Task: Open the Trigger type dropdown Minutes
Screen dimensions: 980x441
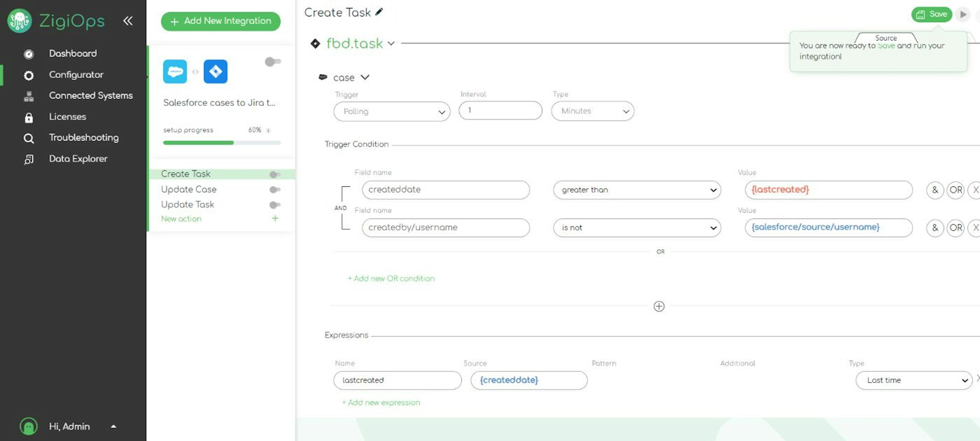Action: pos(592,111)
